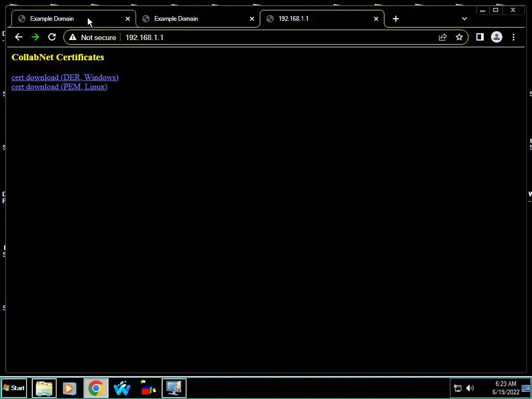Screen dimensions: 532x399
Task: Open the volume speaker tray icon
Action: coord(470,388)
